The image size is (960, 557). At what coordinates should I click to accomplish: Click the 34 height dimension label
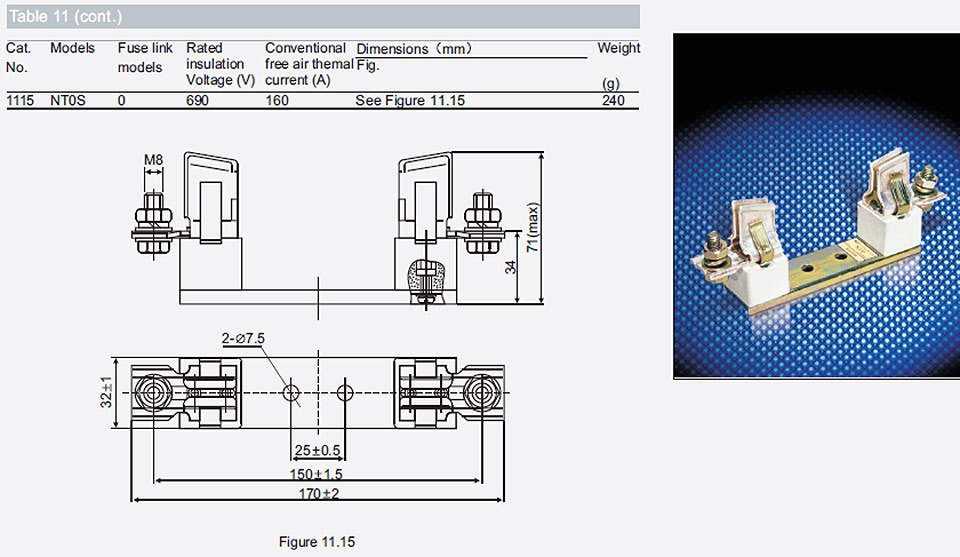[511, 267]
